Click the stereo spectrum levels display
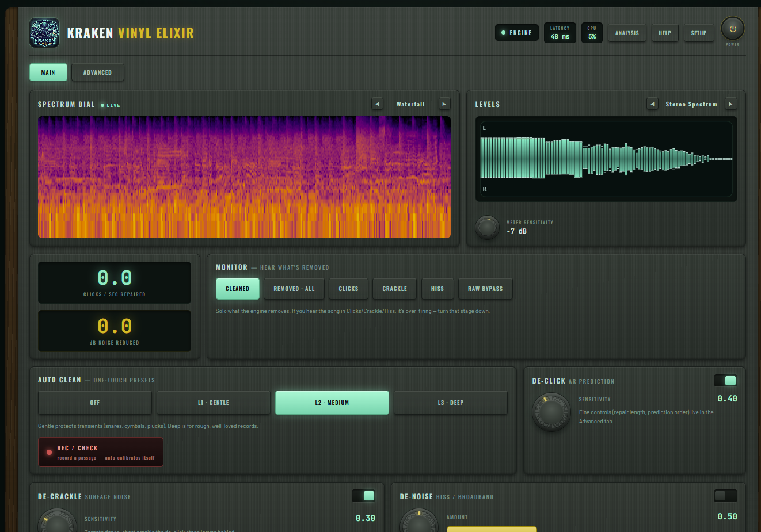 click(606, 159)
